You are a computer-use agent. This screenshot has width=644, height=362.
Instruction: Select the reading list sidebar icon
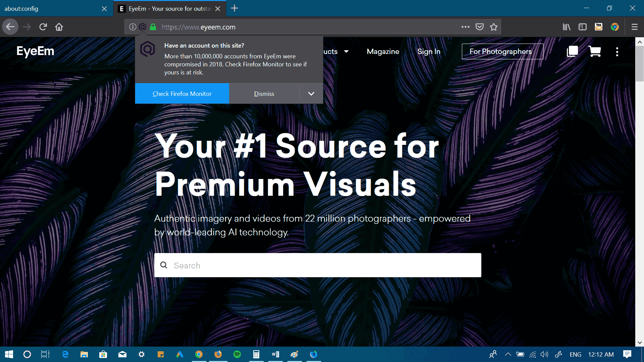click(583, 26)
